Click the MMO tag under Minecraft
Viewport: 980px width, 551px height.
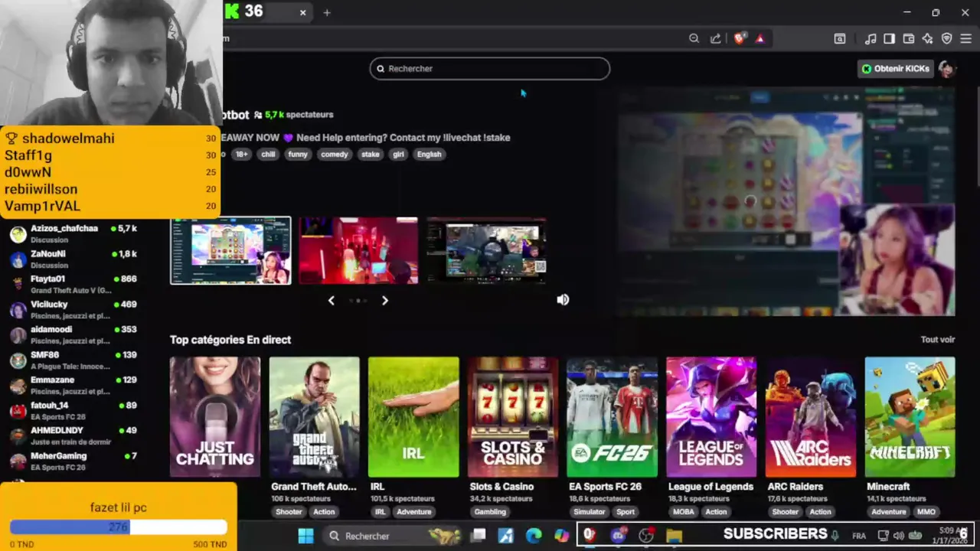[926, 512]
